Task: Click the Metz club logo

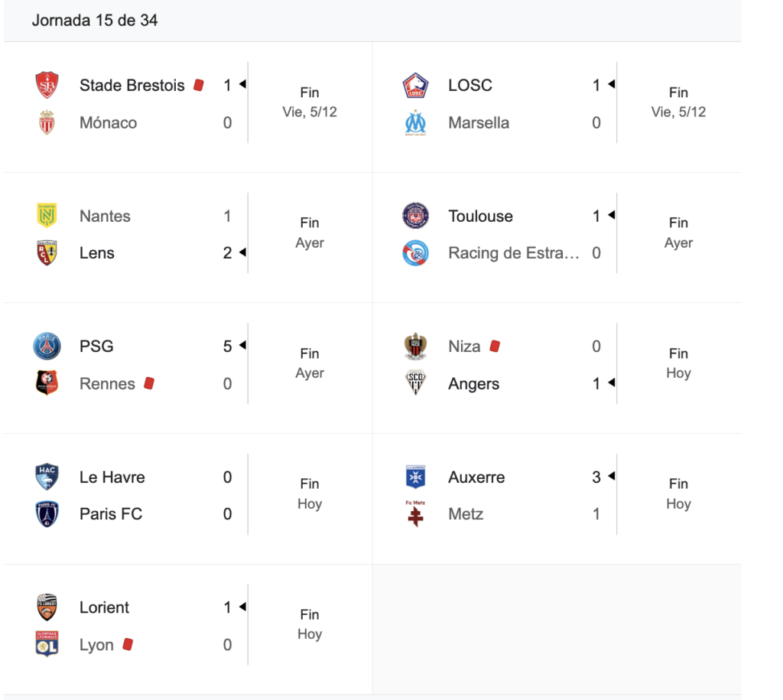Action: tap(416, 514)
